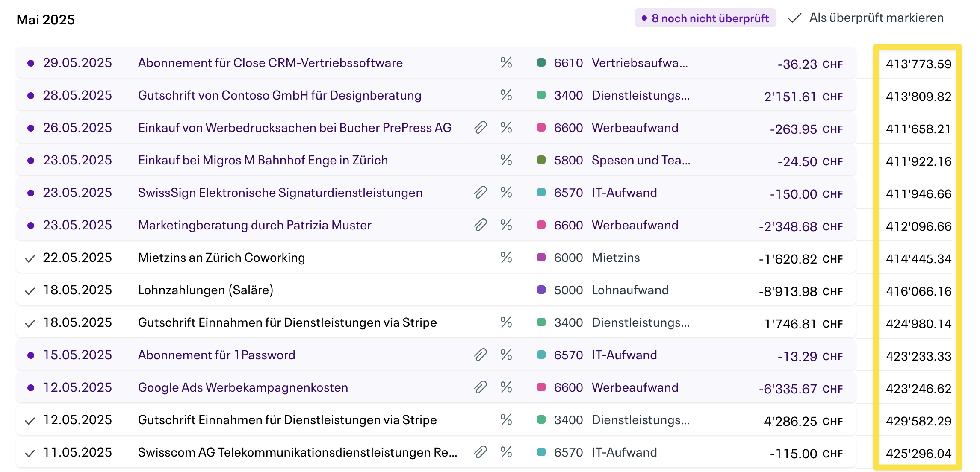This screenshot has width=980, height=472.
Task: Open attachment on Google Ads Werbekampagnenkosten row
Action: coord(480,387)
